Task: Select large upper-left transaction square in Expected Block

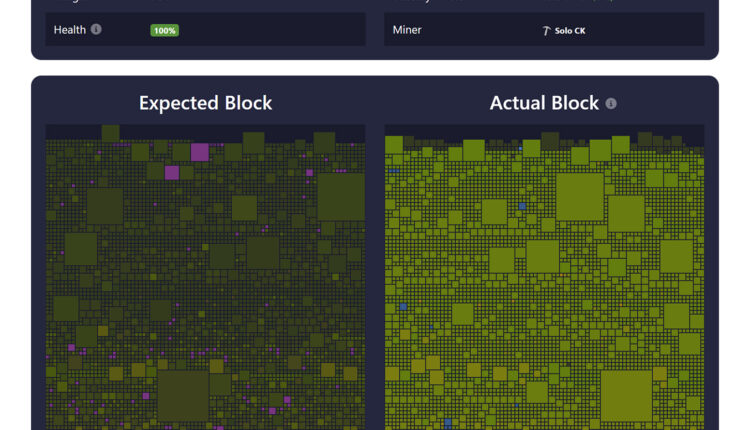Action: coord(105,206)
